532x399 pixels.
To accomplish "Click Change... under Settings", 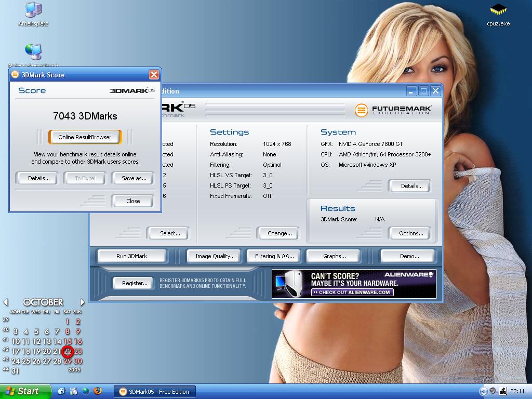I will coord(279,233).
